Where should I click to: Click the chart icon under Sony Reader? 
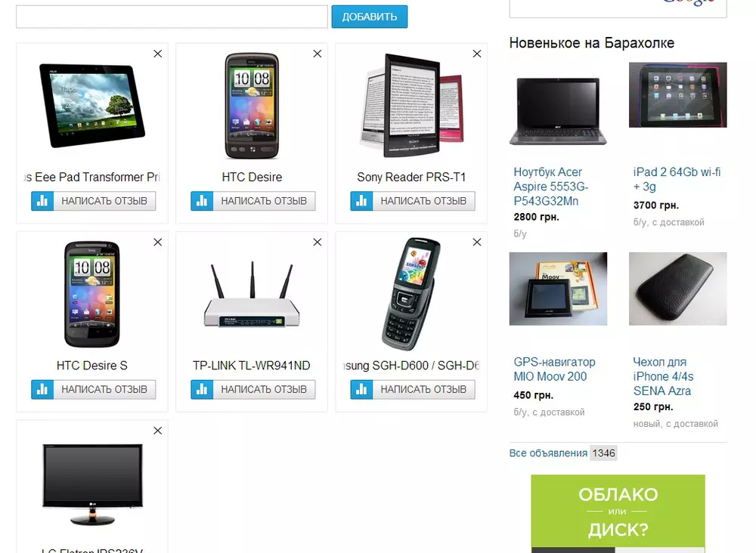pyautogui.click(x=361, y=201)
